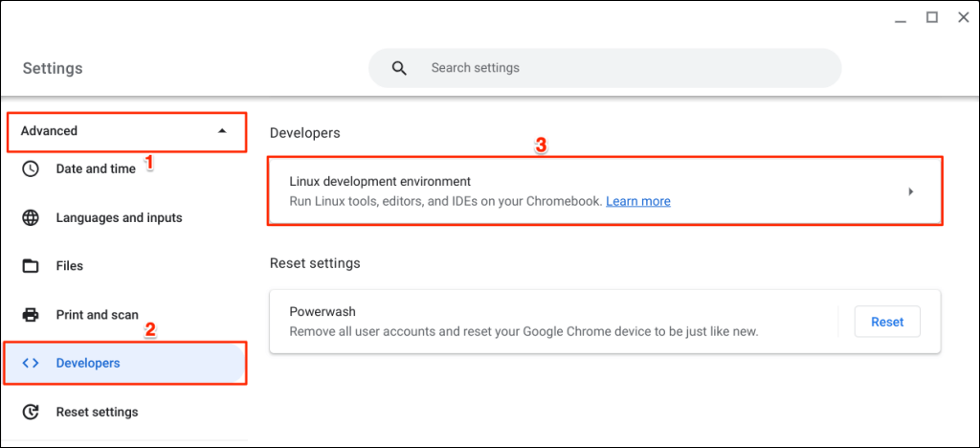This screenshot has height=448, width=980.
Task: Click the magnifying glass search icon
Action: tap(399, 68)
